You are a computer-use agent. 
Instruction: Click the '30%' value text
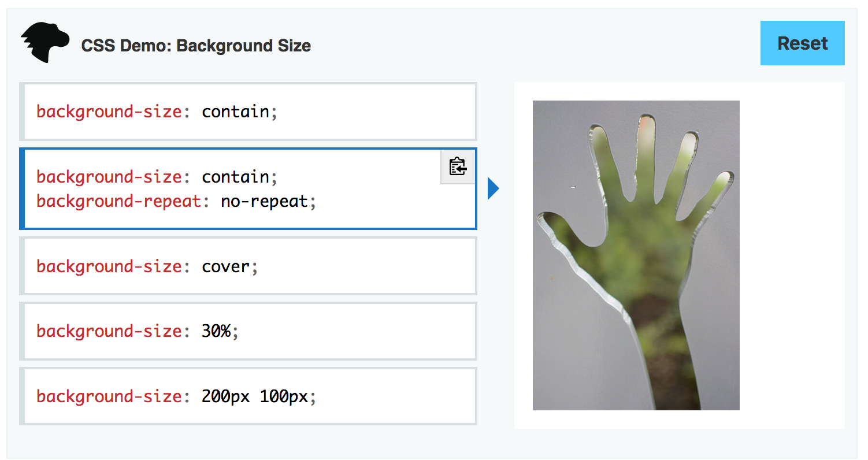point(216,332)
